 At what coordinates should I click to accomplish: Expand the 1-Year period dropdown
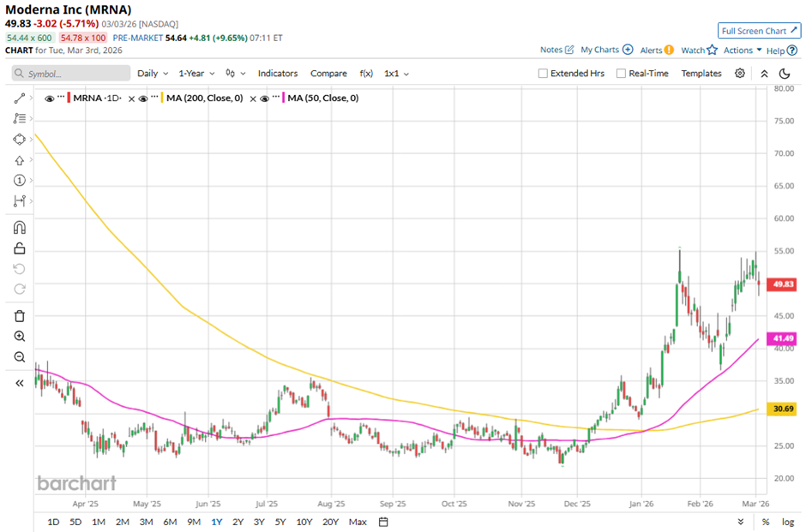(196, 74)
